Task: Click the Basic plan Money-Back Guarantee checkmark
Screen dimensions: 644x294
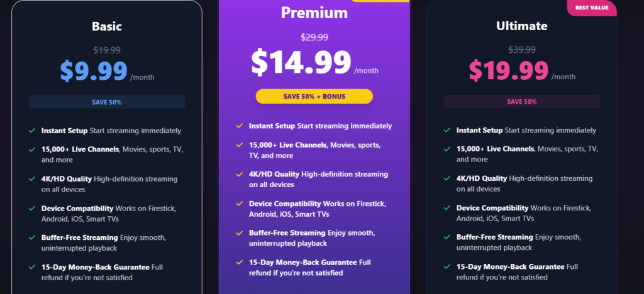Action: (x=31, y=267)
